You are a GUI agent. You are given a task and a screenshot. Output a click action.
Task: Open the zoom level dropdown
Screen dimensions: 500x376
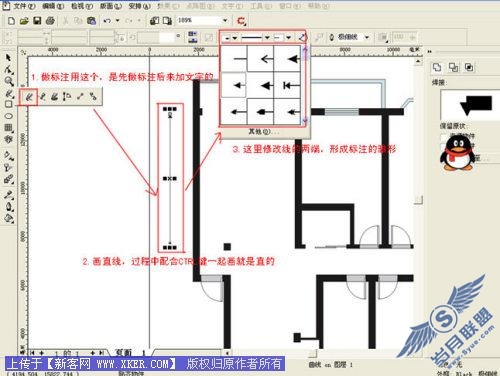click(x=225, y=21)
